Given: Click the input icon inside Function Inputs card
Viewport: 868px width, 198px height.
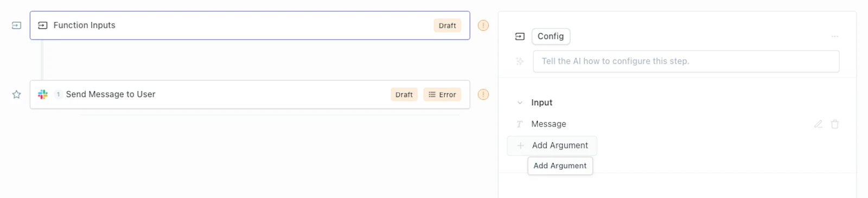Looking at the screenshot, I should 43,25.
